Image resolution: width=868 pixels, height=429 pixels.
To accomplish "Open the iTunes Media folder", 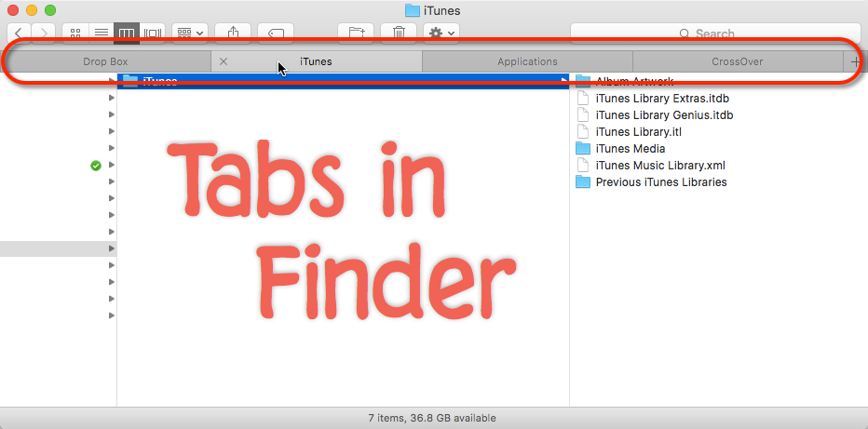I will (x=630, y=148).
